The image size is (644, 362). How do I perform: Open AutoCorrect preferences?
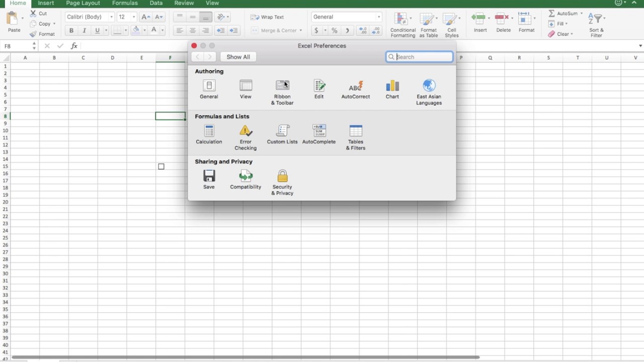pyautogui.click(x=356, y=89)
